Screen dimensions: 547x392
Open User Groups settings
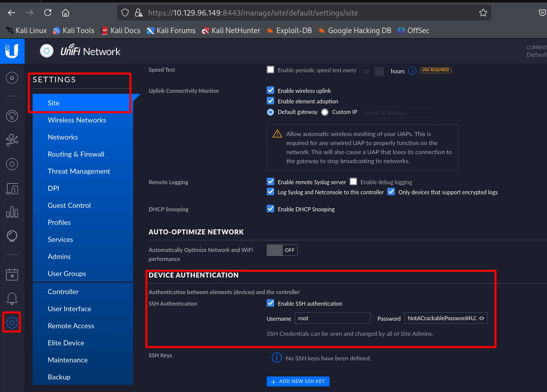[83, 274]
